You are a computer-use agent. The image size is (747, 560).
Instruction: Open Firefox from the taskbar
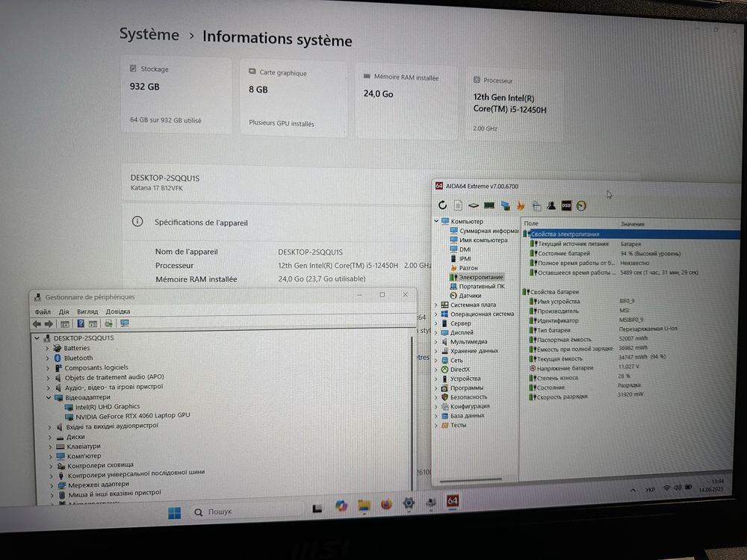pyautogui.click(x=386, y=504)
